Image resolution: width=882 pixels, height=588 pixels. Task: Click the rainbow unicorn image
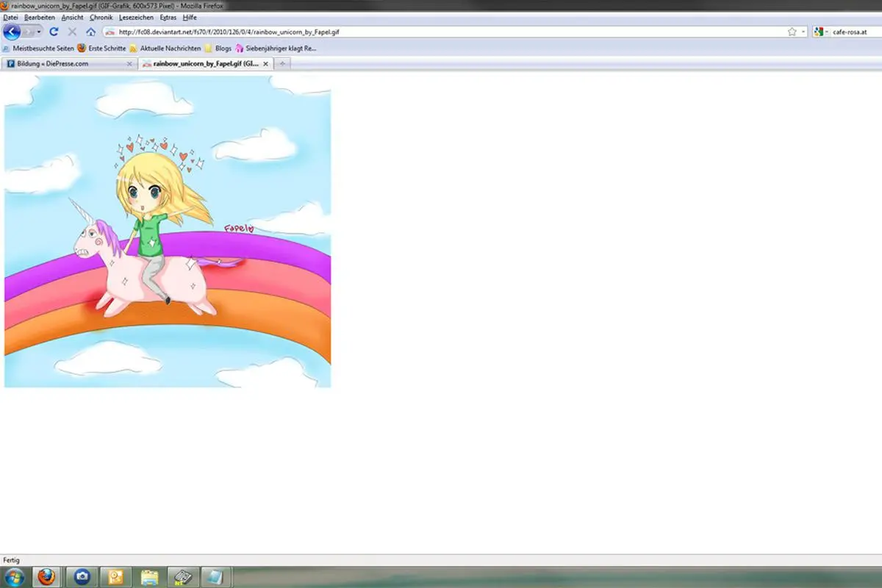168,231
